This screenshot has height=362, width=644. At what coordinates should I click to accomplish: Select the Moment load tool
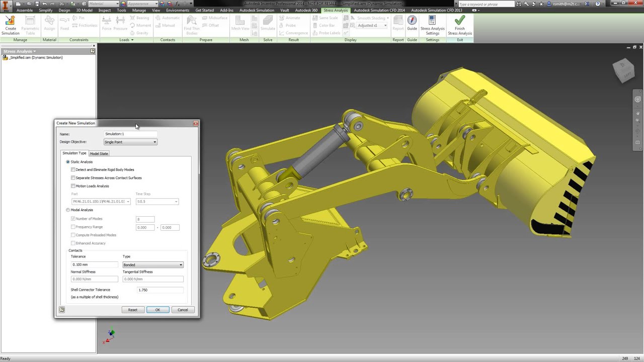point(140,25)
